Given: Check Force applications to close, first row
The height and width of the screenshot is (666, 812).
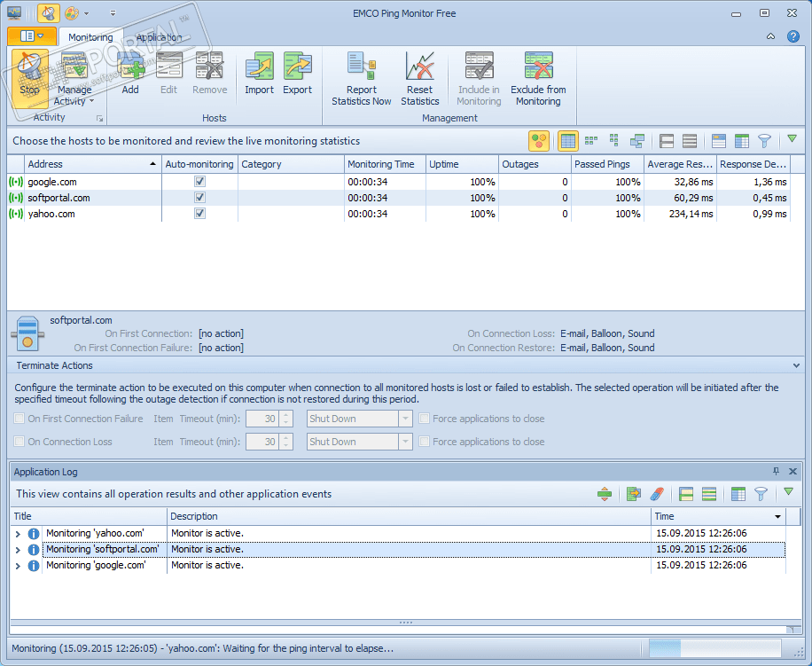Looking at the screenshot, I should click(x=424, y=419).
